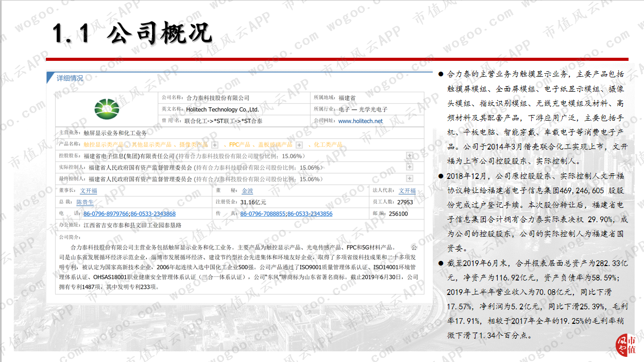Click postal code 256100

coord(398,213)
